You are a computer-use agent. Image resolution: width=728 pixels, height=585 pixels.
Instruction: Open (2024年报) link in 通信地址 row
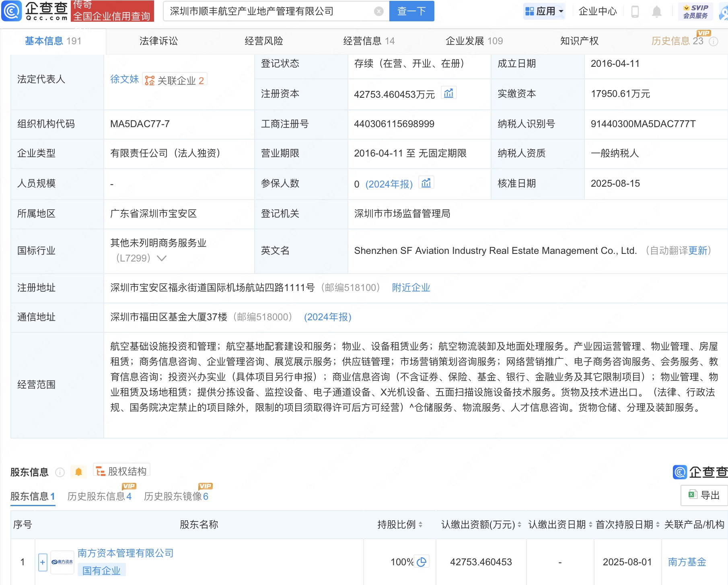click(x=328, y=317)
